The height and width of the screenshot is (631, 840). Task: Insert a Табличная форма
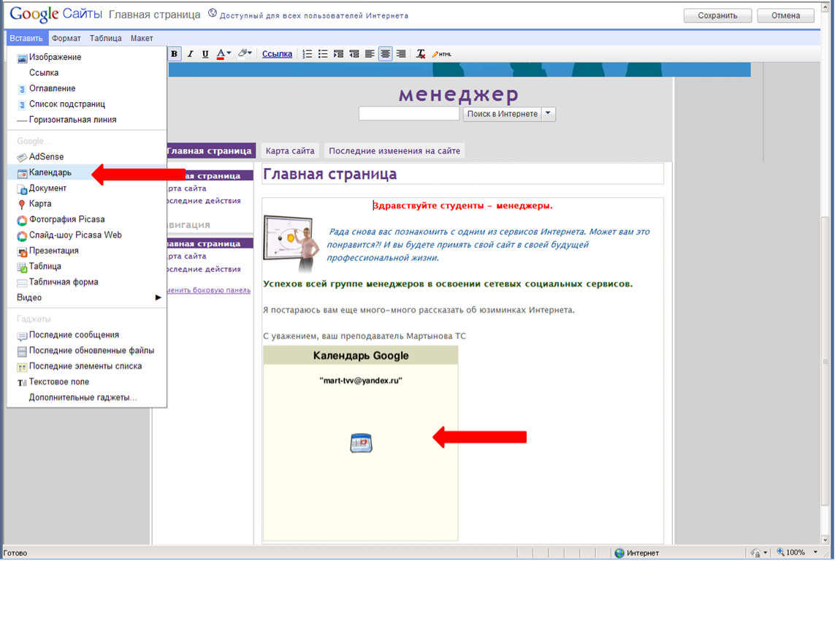pyautogui.click(x=87, y=282)
